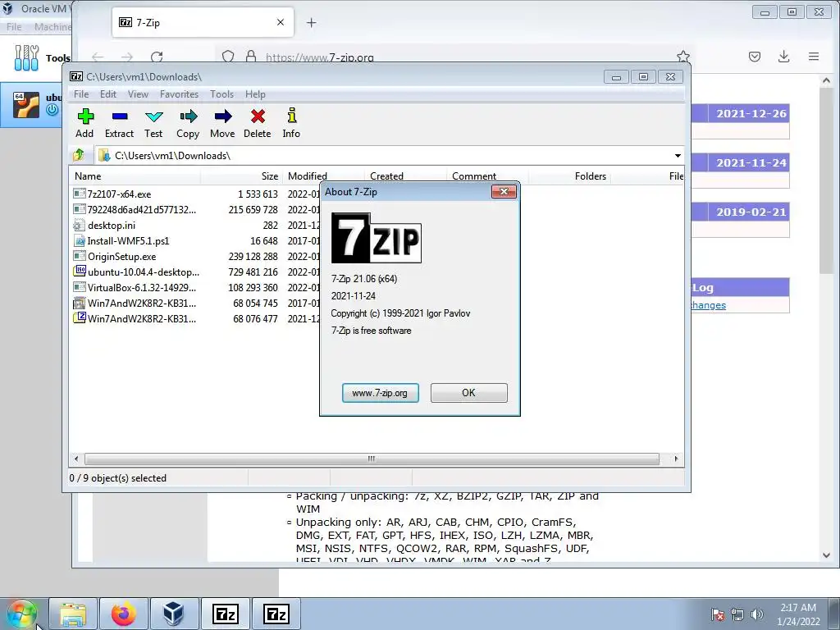Sort by the Comment column header
The height and width of the screenshot is (630, 840).
pos(487,176)
